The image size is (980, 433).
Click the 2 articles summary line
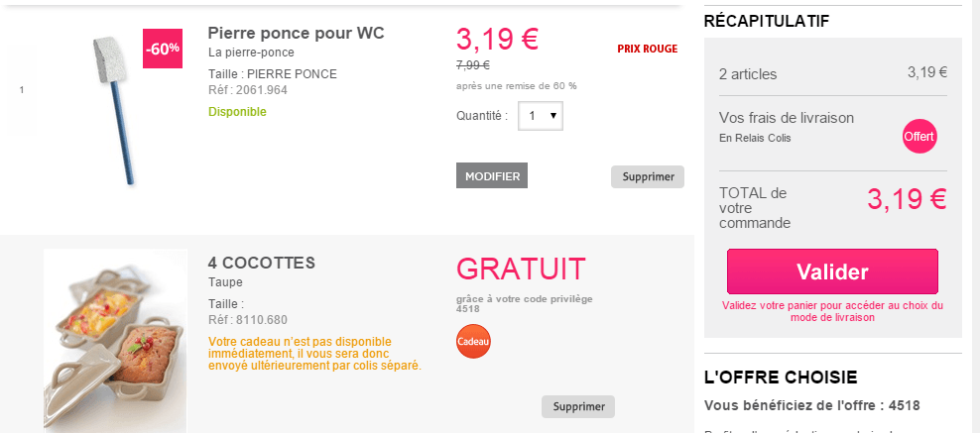[x=748, y=73]
